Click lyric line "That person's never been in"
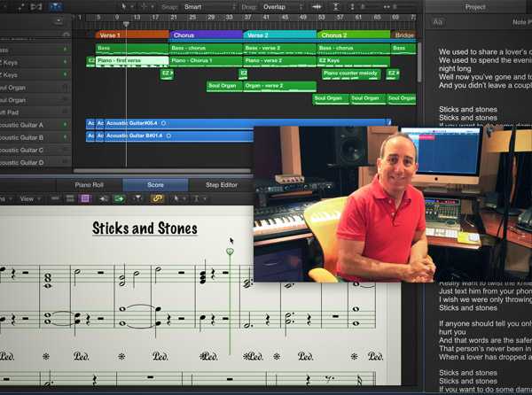The height and width of the screenshot is (395, 532). pos(485,349)
